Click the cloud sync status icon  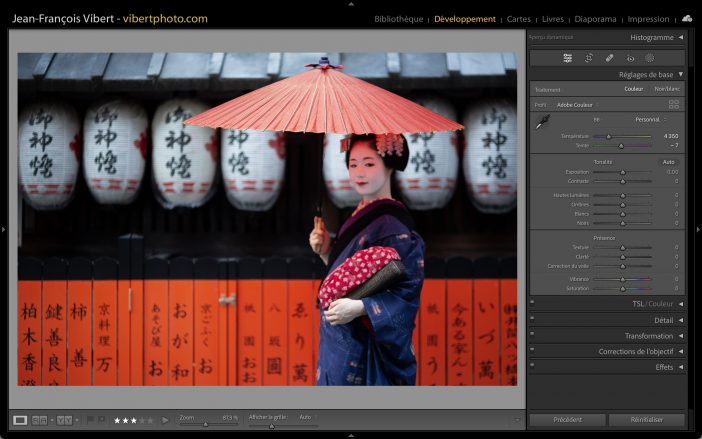pyautogui.click(x=687, y=18)
